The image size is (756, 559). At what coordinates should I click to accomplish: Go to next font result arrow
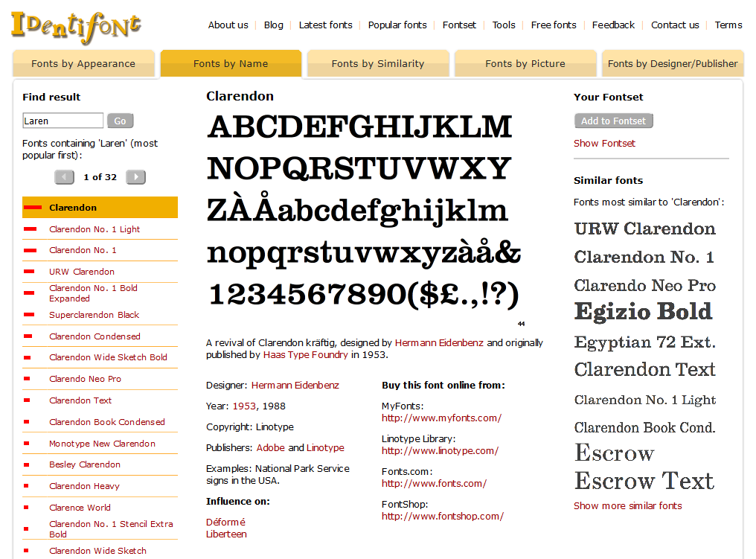pos(135,177)
